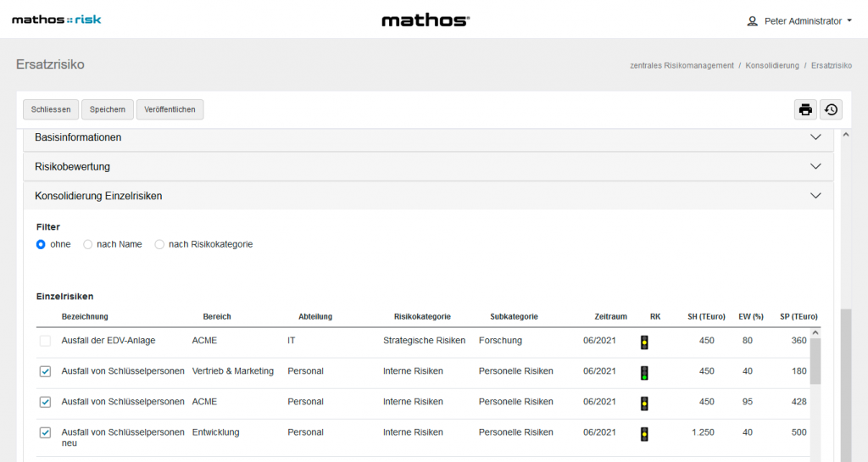The image size is (868, 462).
Task: Click the green traffic light for Vertrieb & Marketing
Action: point(644,373)
